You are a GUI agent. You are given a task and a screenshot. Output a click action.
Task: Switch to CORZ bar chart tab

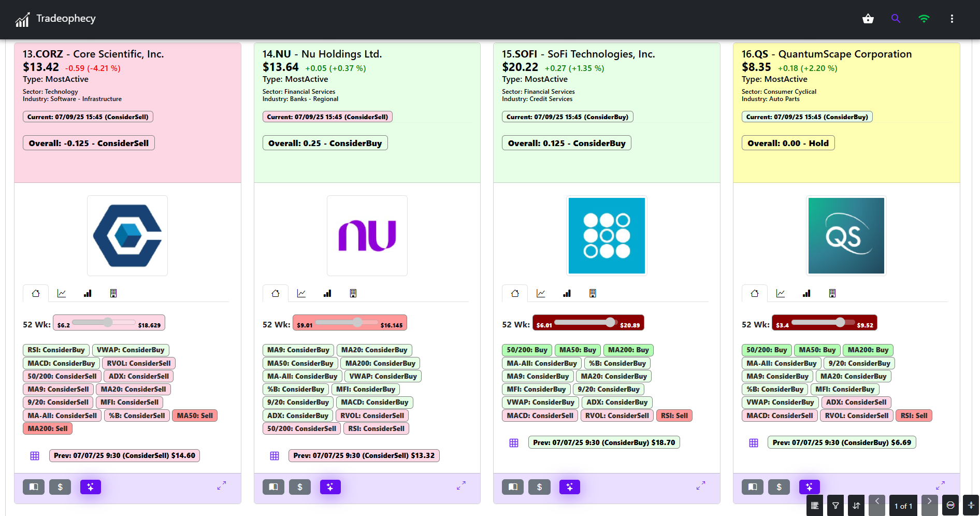tap(88, 293)
